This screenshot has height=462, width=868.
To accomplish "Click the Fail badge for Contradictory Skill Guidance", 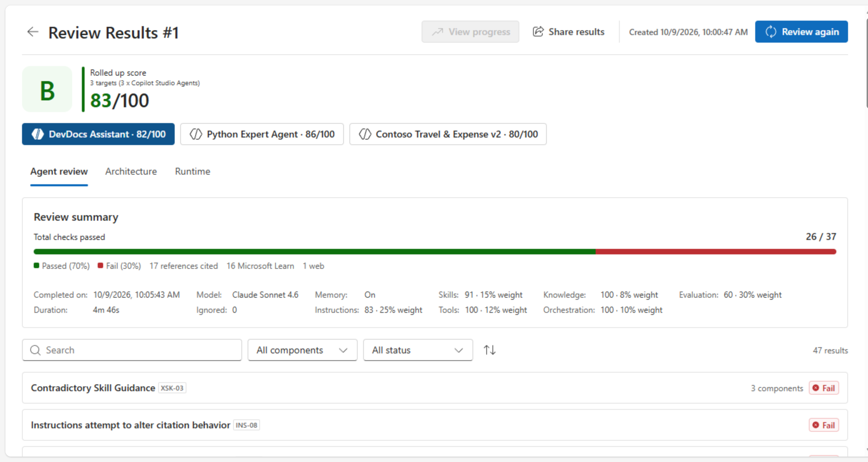I will (x=824, y=388).
